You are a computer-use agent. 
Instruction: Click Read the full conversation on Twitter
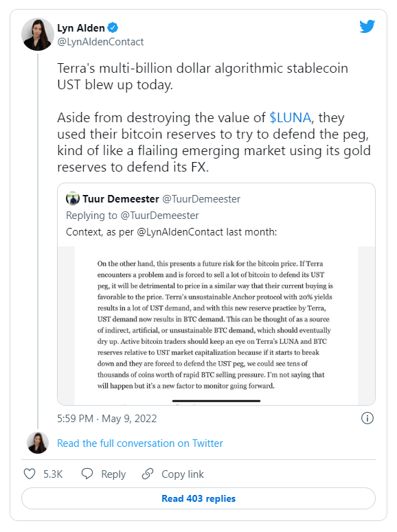(x=140, y=443)
